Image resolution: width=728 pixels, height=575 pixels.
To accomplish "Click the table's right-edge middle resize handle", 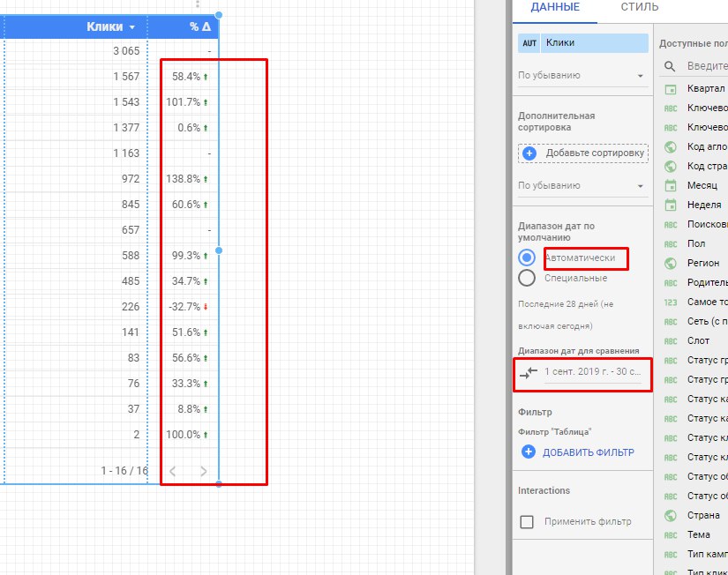I will point(219,250).
